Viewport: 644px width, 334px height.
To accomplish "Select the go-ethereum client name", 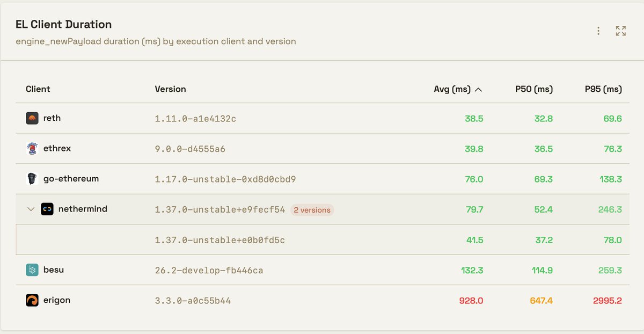I will (71, 179).
